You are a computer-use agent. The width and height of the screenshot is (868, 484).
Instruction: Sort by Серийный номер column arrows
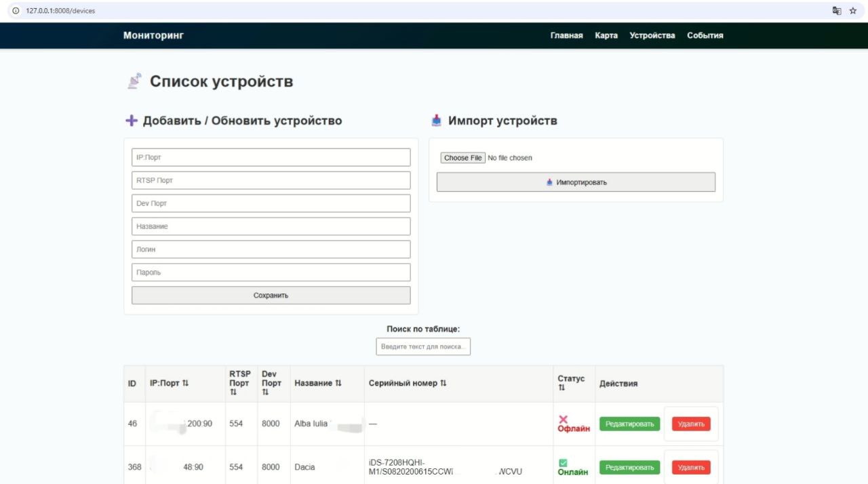click(443, 384)
